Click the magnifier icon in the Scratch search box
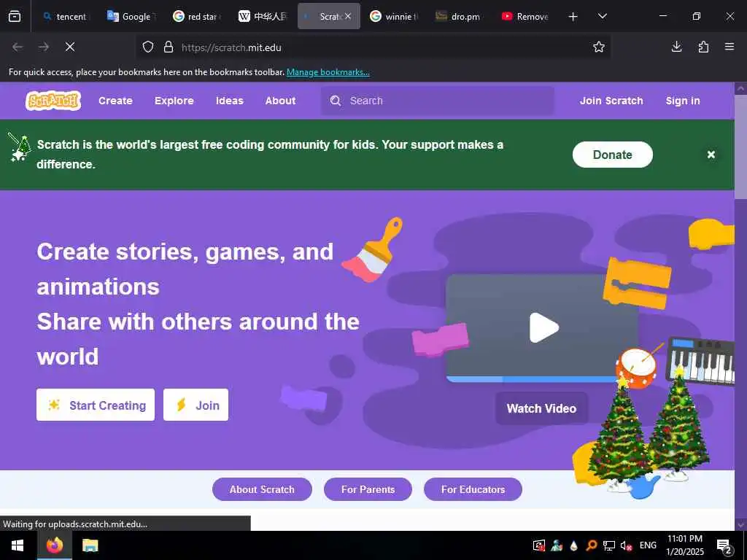The height and width of the screenshot is (560, 747). (336, 101)
